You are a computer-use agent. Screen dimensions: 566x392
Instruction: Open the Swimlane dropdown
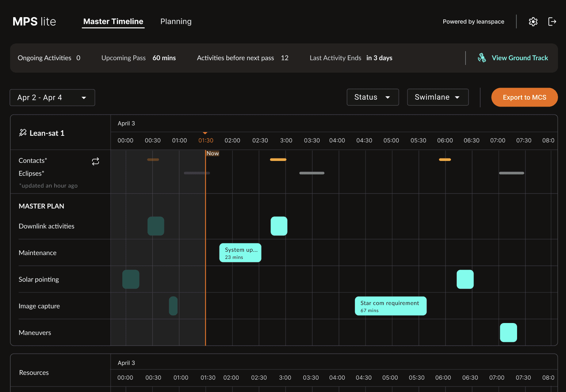(438, 97)
